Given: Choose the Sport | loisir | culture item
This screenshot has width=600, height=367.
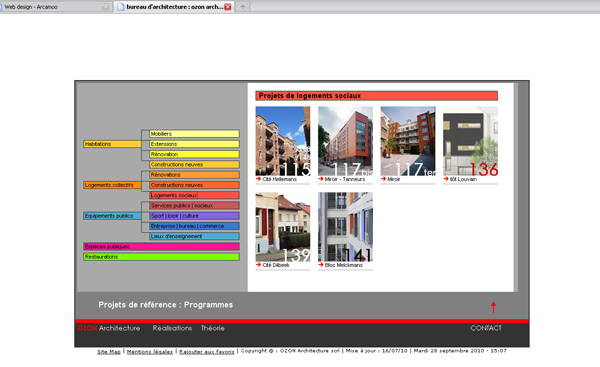Looking at the screenshot, I should 194,216.
